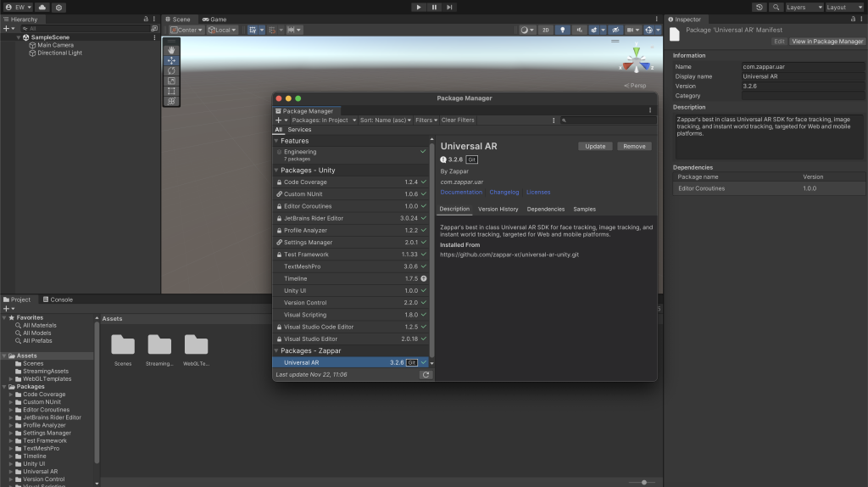Click the Step frame button
Viewport: 868px width, 487px height.
tap(449, 7)
